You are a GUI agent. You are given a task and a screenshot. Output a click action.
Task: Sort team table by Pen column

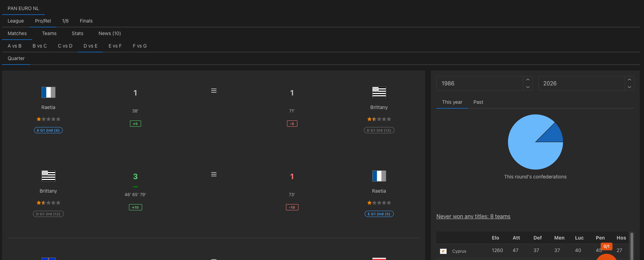[600, 238]
